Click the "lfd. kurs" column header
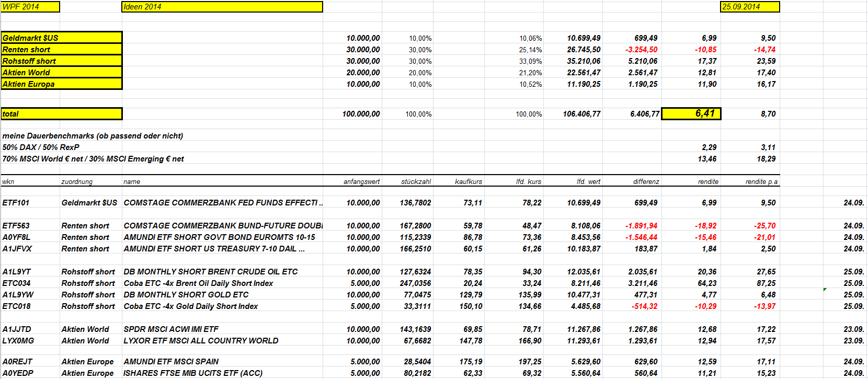 click(529, 181)
